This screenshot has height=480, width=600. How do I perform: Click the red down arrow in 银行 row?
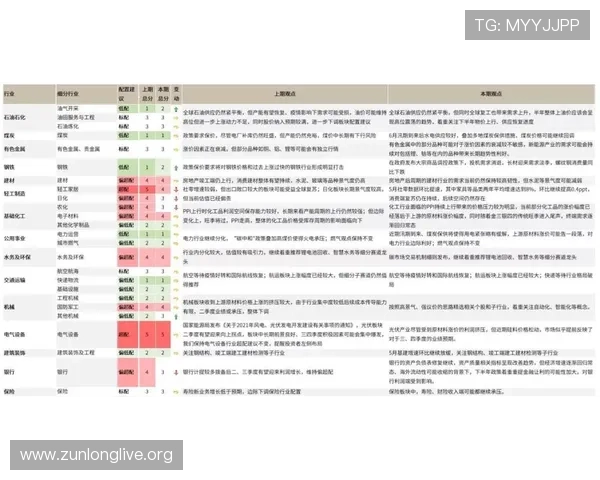176,372
